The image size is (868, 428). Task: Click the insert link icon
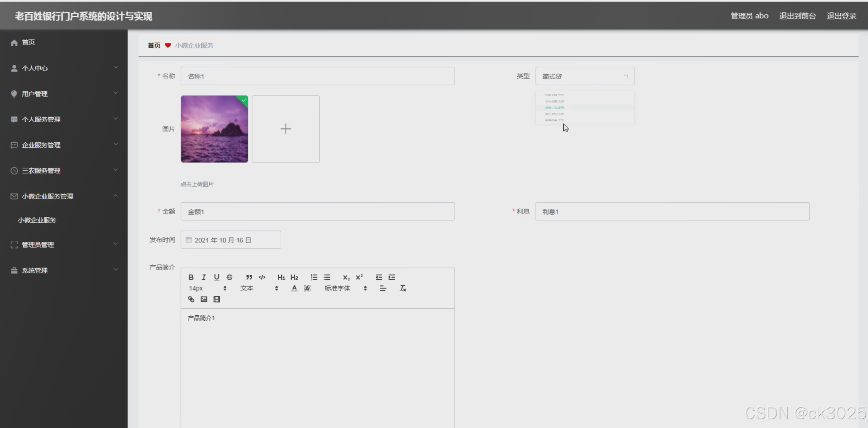(x=191, y=299)
